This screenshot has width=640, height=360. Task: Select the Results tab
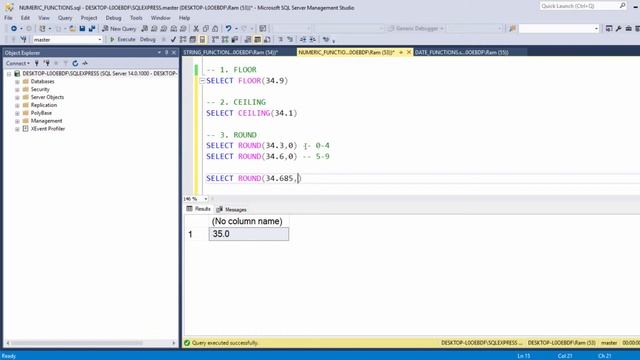click(x=198, y=209)
